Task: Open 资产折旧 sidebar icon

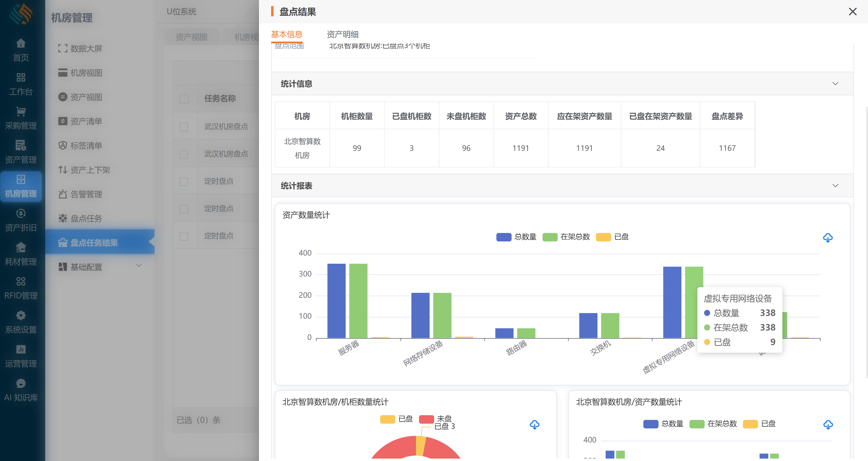Action: pos(21,213)
